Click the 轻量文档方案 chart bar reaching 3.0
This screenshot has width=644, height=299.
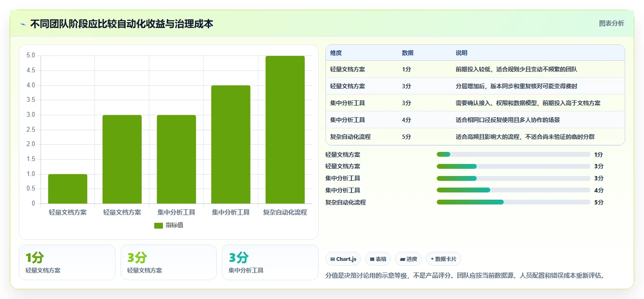point(122,159)
